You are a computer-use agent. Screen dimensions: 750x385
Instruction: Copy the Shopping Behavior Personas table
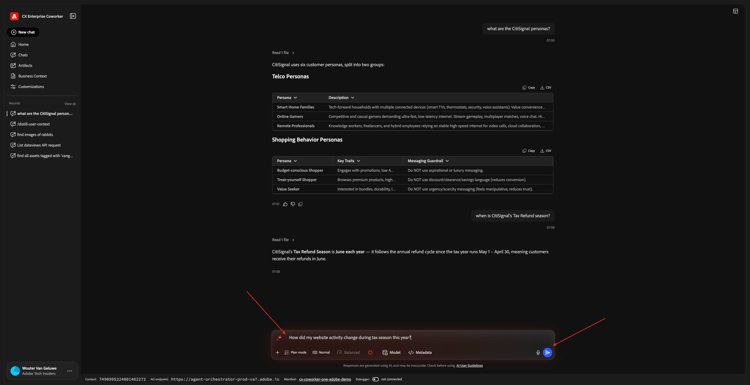pos(529,151)
